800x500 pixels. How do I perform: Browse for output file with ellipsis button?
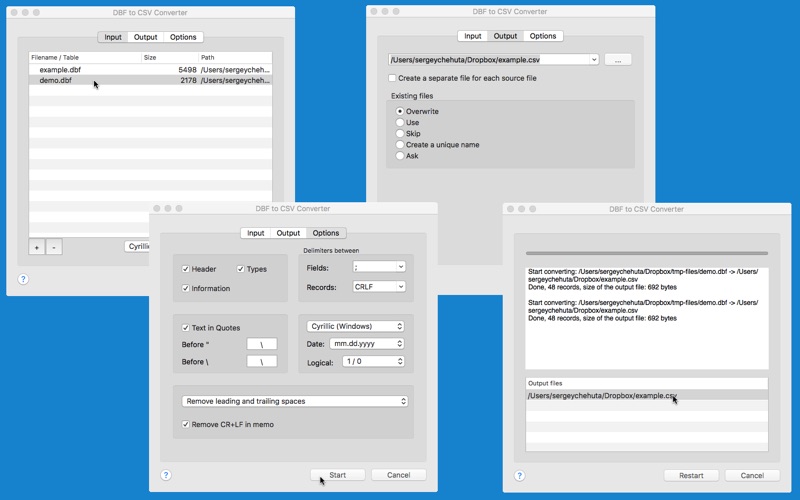618,60
